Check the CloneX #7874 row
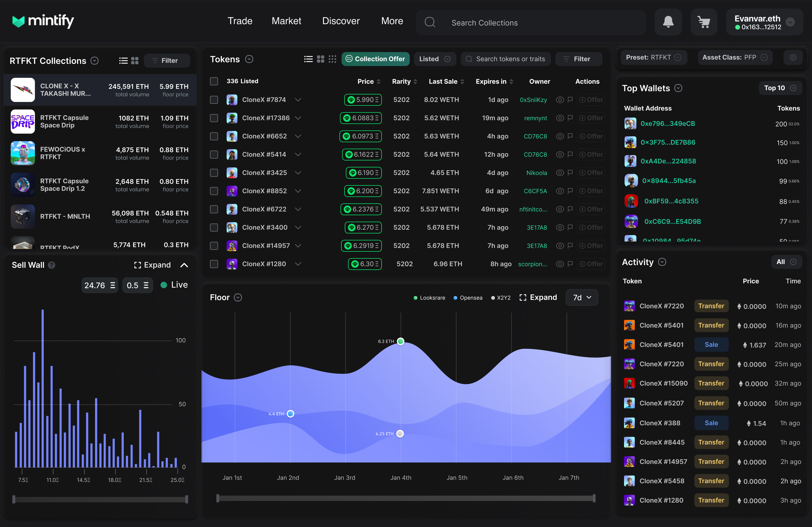The image size is (812, 527). 214,100
